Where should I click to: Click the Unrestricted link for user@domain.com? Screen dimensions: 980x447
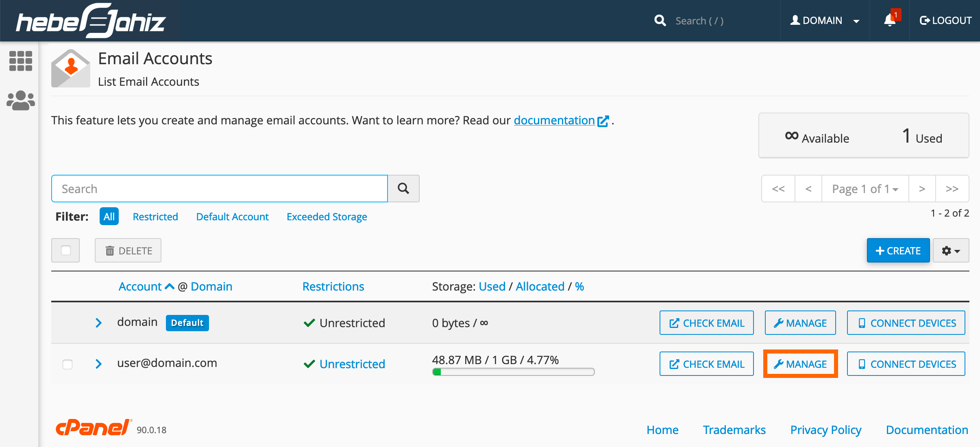(352, 364)
